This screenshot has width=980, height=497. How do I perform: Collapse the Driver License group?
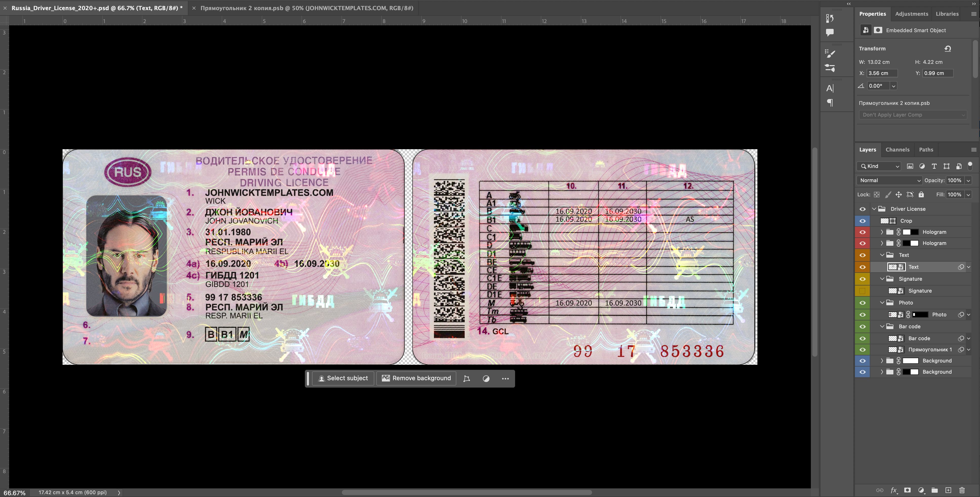click(874, 209)
